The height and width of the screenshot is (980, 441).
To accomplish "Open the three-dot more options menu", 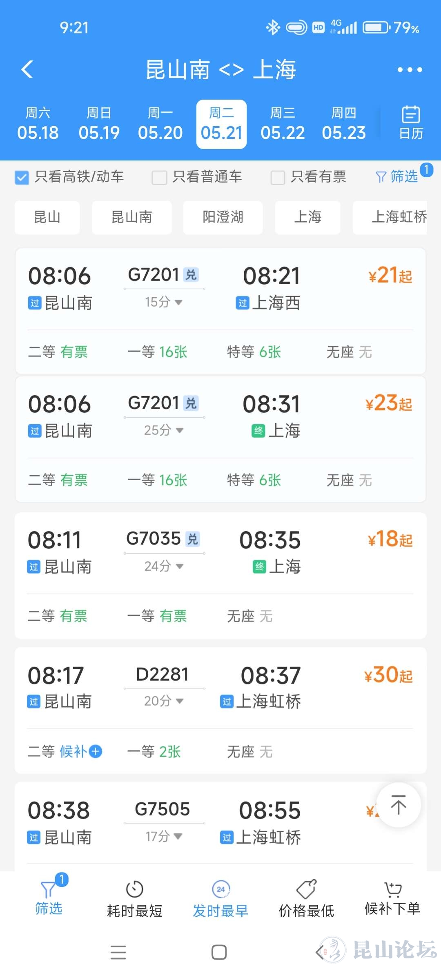I will [410, 70].
